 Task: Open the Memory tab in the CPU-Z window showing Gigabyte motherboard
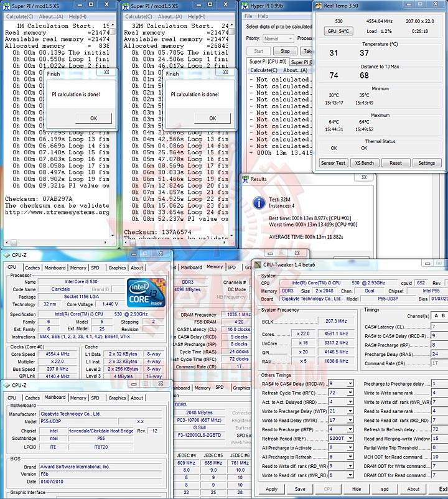[x=78, y=398]
